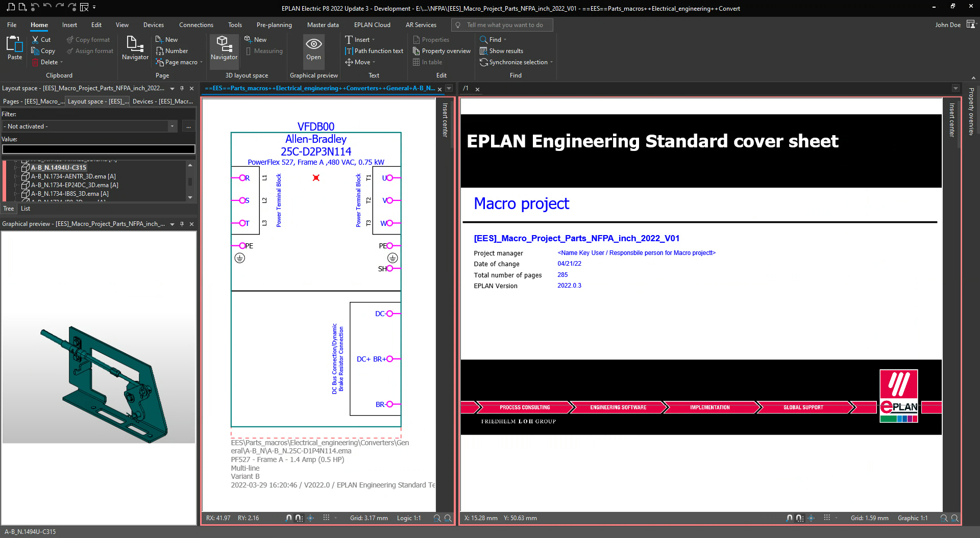
Task: Open the Master data ribbon tab
Action: 323,25
